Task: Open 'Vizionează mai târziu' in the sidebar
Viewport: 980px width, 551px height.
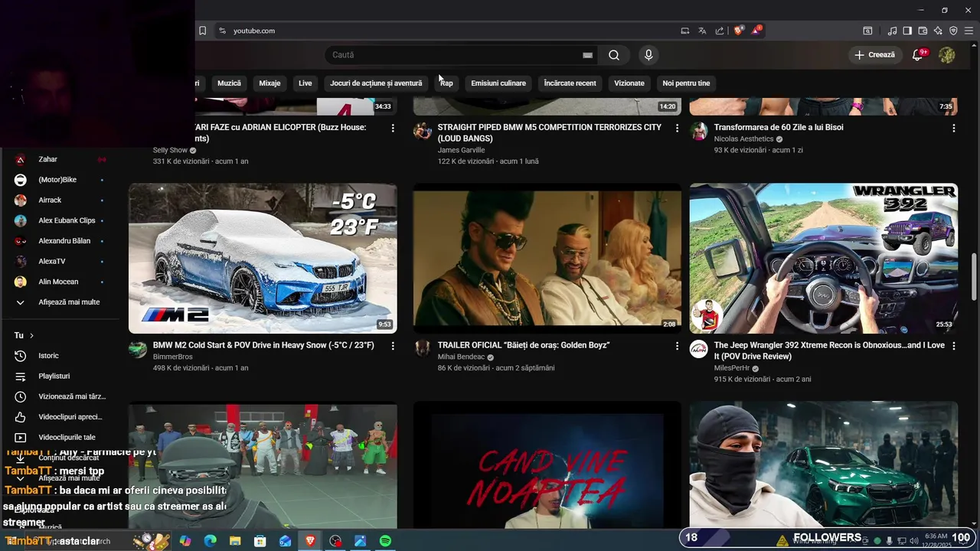Action: [x=61, y=397]
